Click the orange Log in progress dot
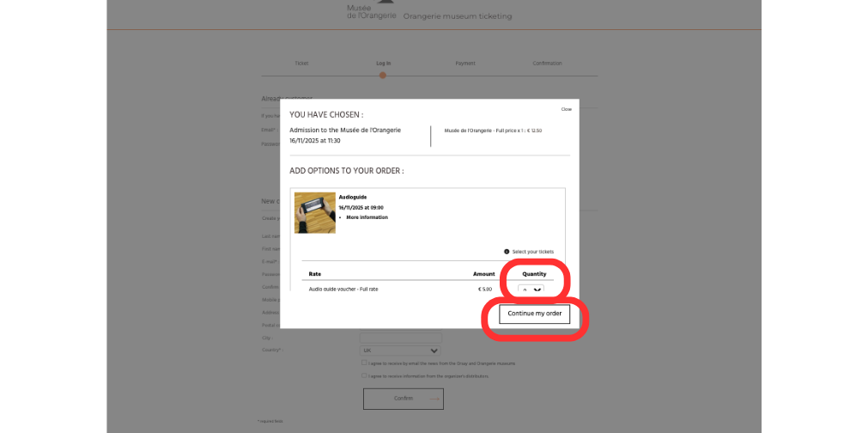The image size is (868, 433). click(383, 76)
